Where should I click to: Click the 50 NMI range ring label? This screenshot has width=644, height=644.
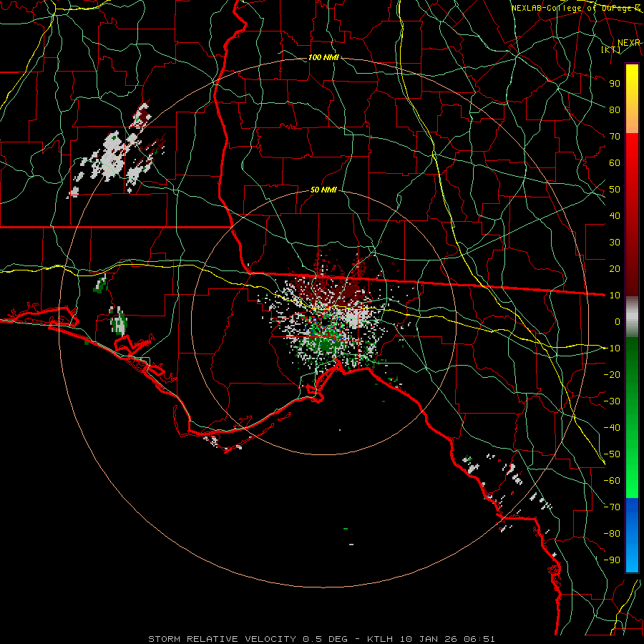(x=323, y=190)
